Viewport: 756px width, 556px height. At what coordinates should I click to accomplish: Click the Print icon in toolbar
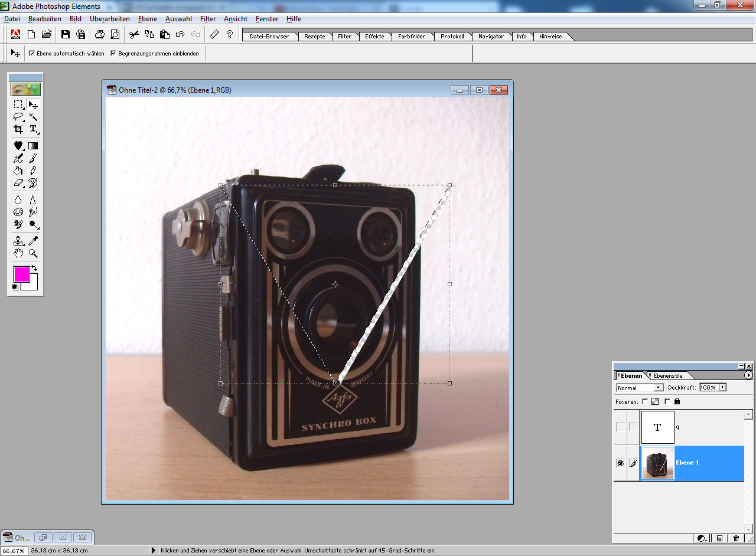click(x=100, y=34)
